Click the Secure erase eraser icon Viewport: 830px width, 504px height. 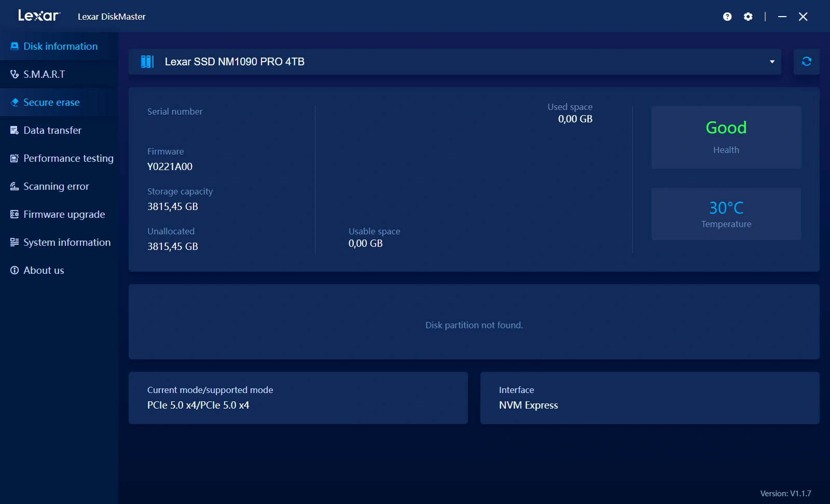click(x=15, y=102)
